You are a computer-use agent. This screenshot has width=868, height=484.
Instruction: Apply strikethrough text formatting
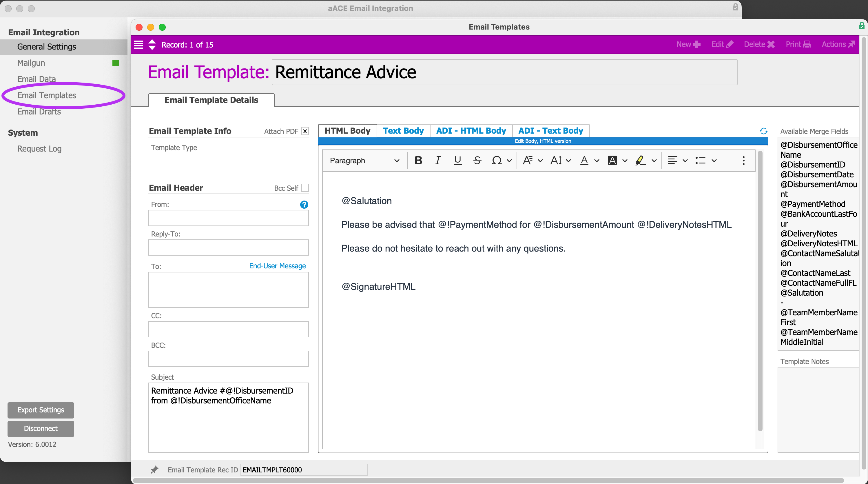pyautogui.click(x=477, y=161)
